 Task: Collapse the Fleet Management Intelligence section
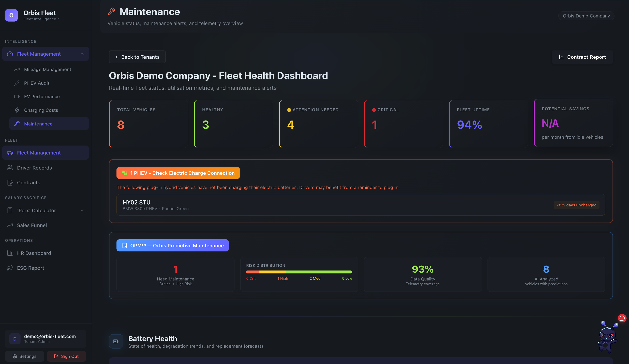point(82,54)
